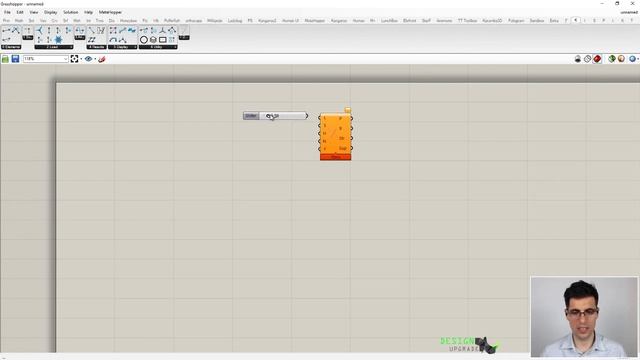Click the rectangle icon in the ribbon

(x=162, y=40)
